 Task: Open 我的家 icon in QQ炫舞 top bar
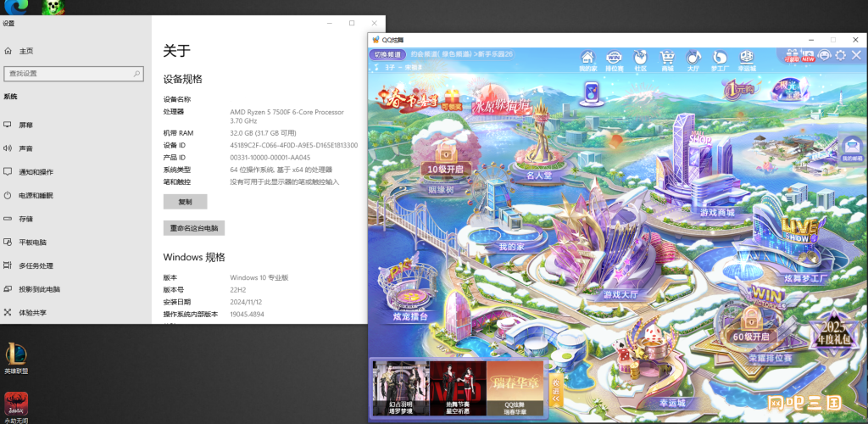tap(587, 60)
